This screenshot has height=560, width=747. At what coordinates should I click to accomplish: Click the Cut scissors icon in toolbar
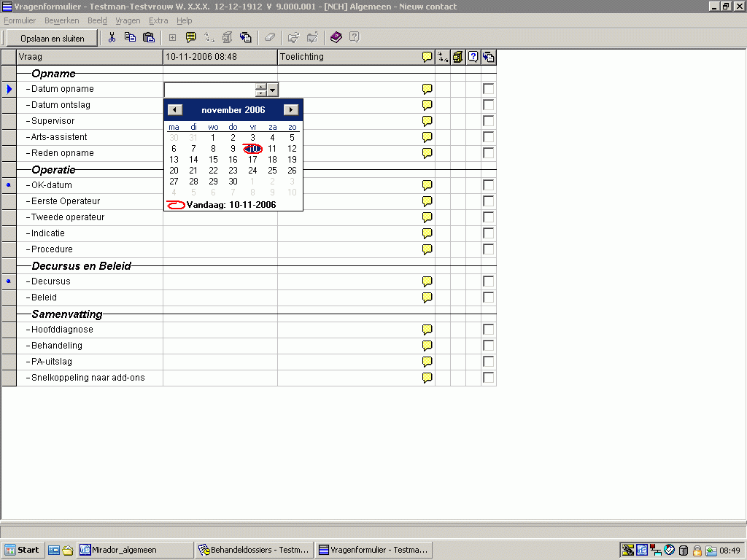tap(112, 38)
